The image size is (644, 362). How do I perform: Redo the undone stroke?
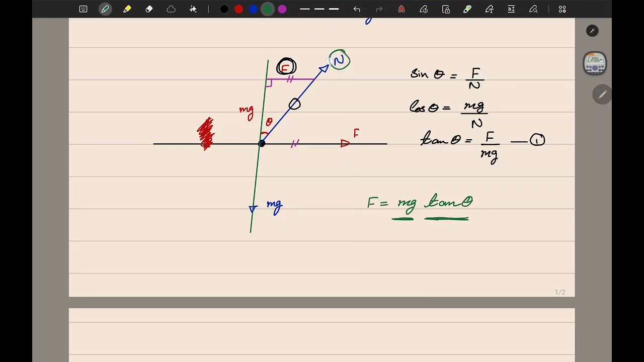(x=379, y=9)
